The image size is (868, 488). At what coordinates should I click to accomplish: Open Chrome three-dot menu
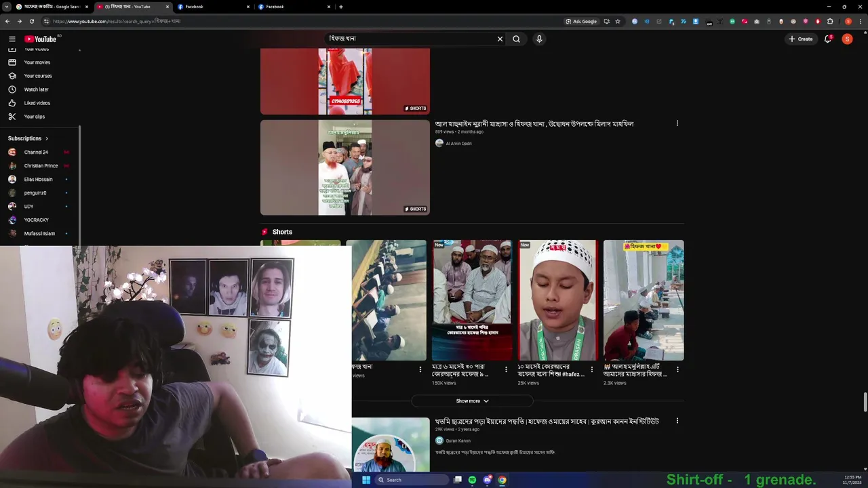pyautogui.click(x=860, y=21)
